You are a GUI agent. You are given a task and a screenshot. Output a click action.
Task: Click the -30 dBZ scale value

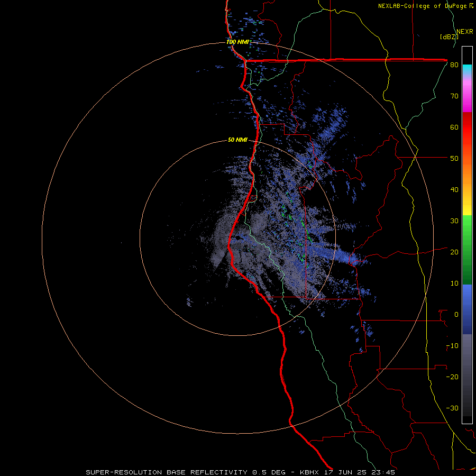[x=452, y=408]
